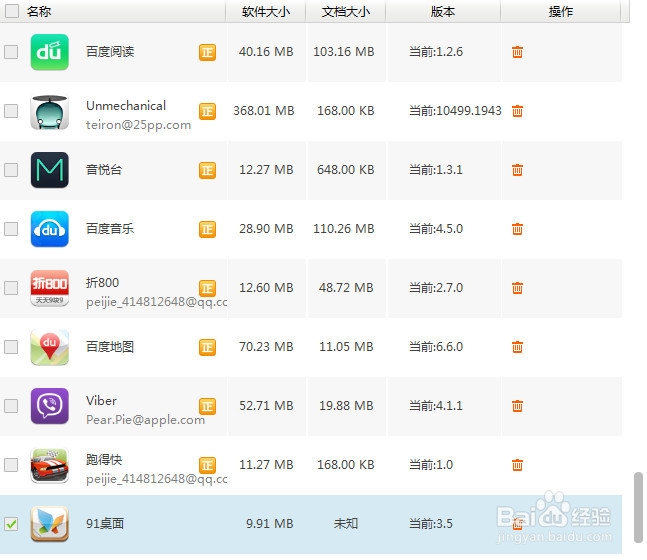
Task: Click the 百度地图 app icon
Action: point(50,347)
